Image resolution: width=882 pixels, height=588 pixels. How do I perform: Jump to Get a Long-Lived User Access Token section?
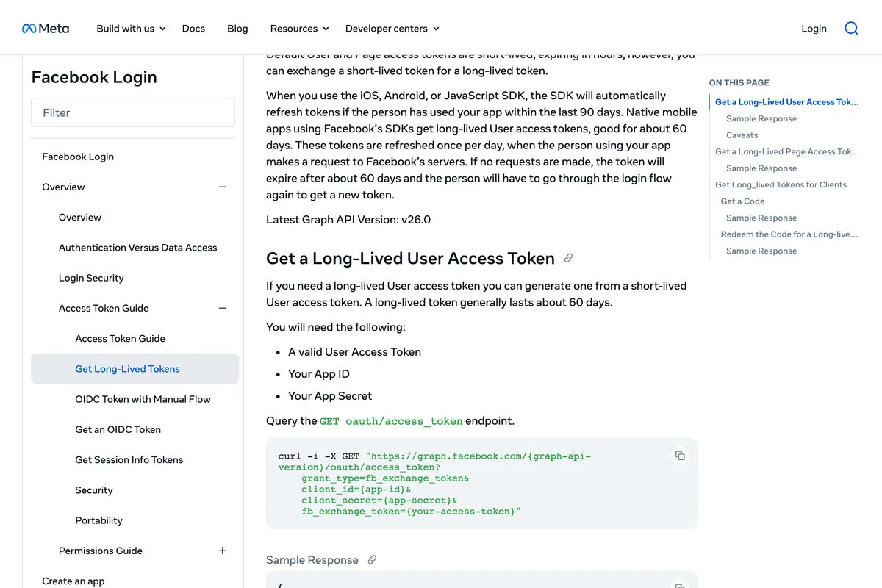click(786, 102)
